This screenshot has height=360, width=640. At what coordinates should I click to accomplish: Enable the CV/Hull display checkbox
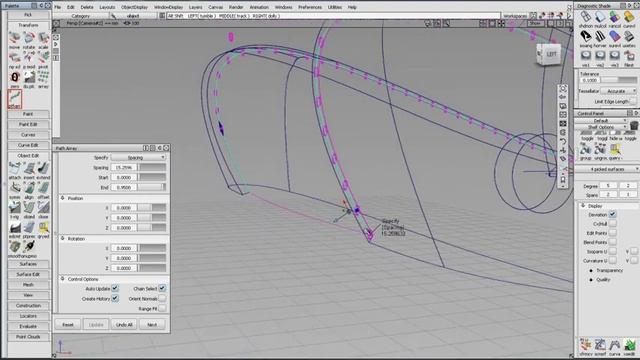pyautogui.click(x=612, y=224)
